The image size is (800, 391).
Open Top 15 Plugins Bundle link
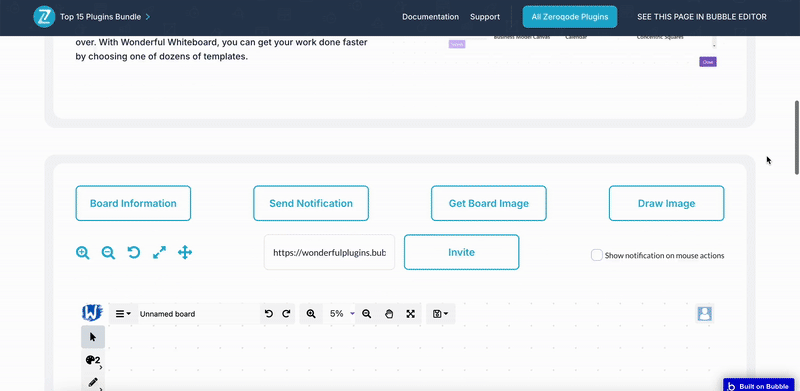point(105,17)
